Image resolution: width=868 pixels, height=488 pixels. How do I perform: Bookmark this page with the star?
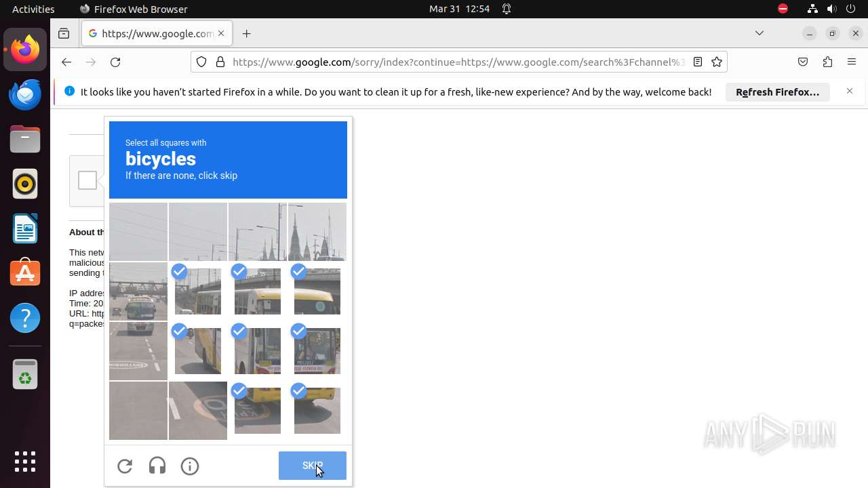coord(717,62)
